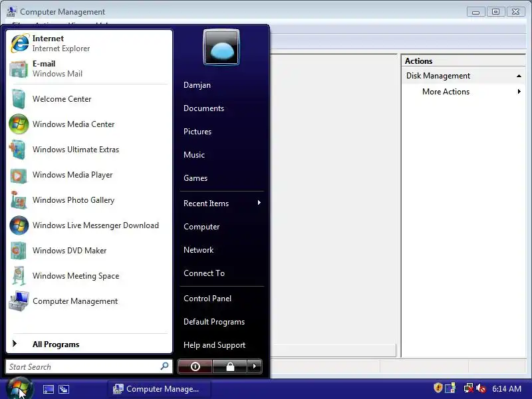This screenshot has height=399, width=532.
Task: Open Help and Support
Action: 214,345
